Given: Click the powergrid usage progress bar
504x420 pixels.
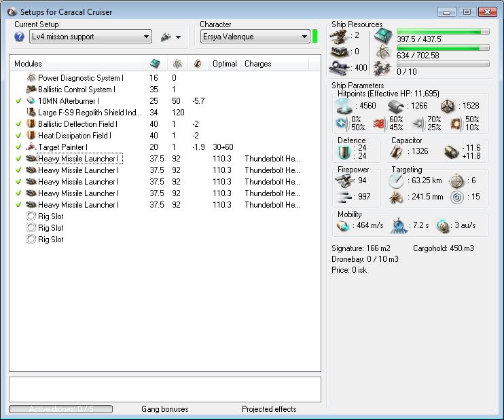Looking at the screenshot, I should 443,47.
